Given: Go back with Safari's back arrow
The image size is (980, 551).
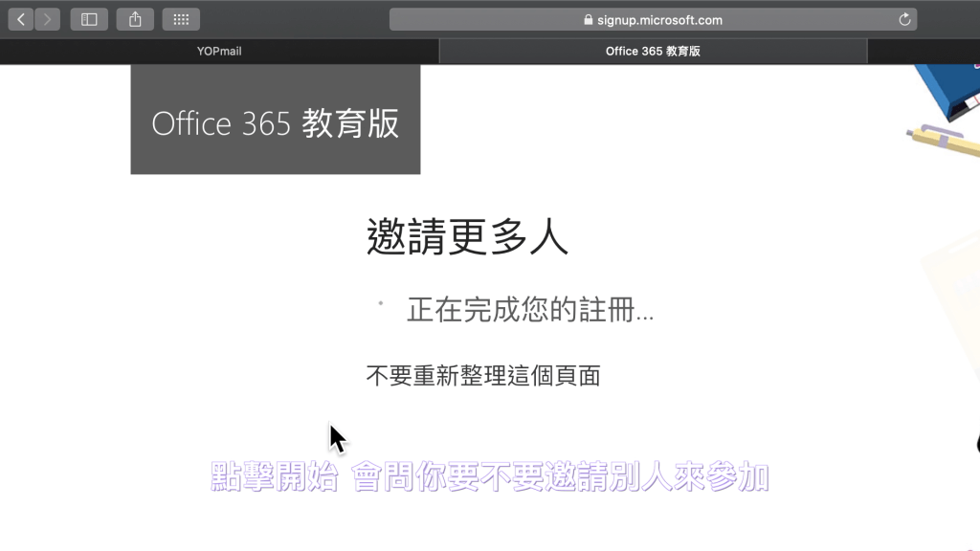Looking at the screenshot, I should pyautogui.click(x=21, y=19).
